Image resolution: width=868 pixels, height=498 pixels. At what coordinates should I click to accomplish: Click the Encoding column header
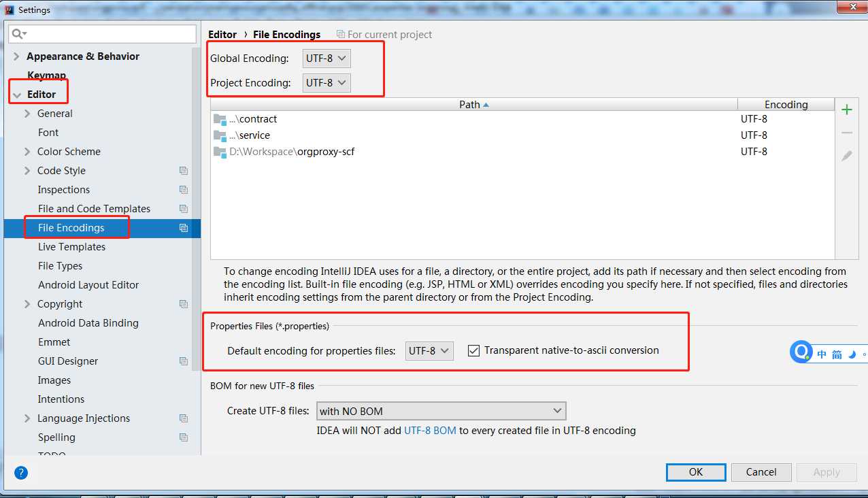click(x=786, y=104)
